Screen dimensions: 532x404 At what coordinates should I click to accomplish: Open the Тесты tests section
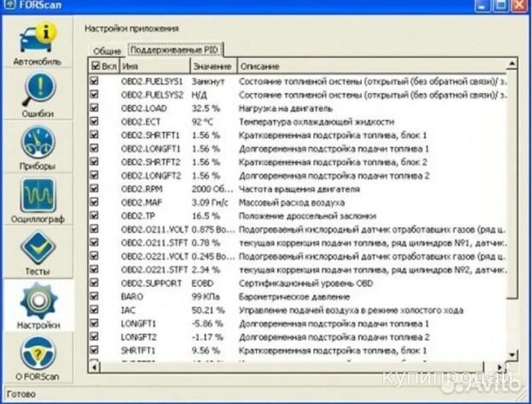coord(37,253)
